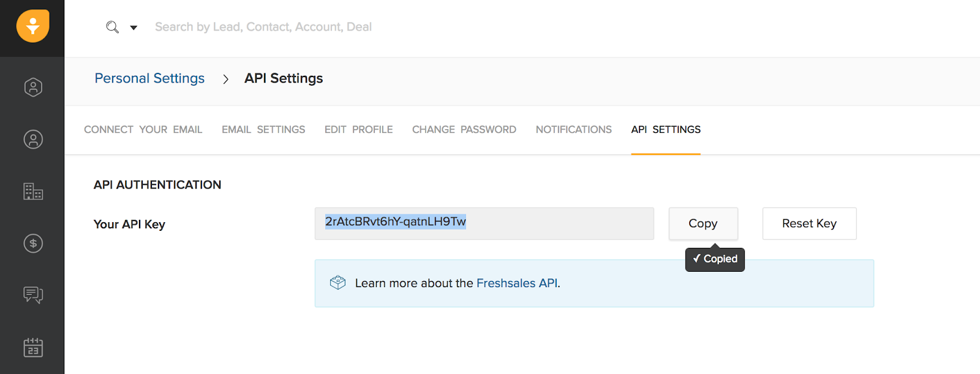980x374 pixels.
Task: Click the API info box icon
Action: [x=337, y=283]
